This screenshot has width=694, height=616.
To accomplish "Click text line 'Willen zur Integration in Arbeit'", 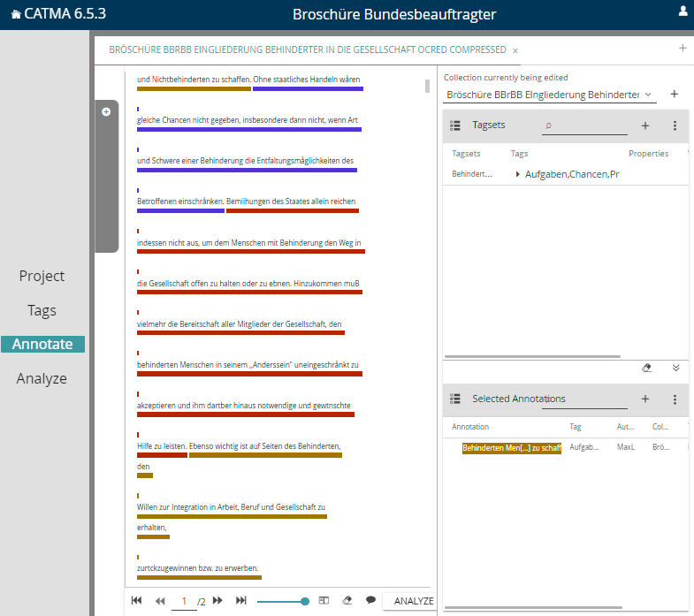I will pos(231,507).
